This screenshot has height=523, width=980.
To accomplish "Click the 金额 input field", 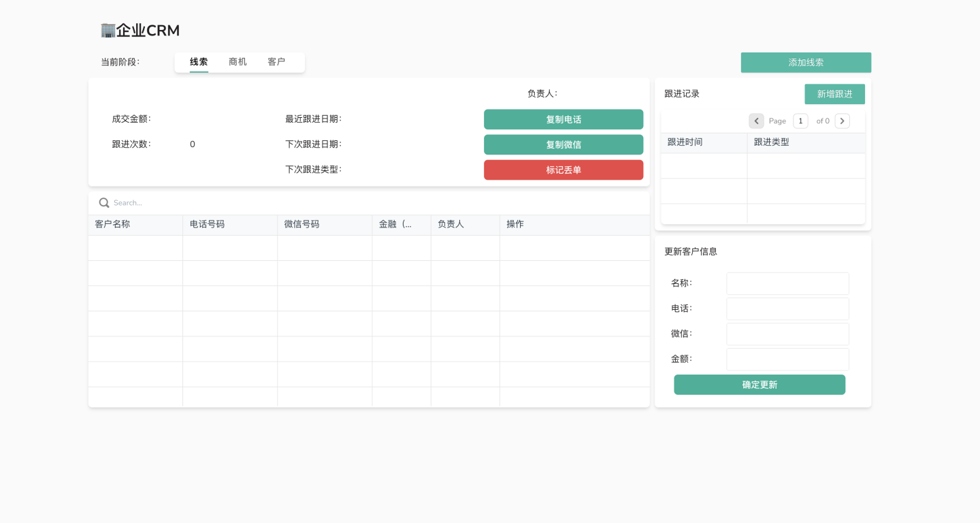I will coord(787,359).
